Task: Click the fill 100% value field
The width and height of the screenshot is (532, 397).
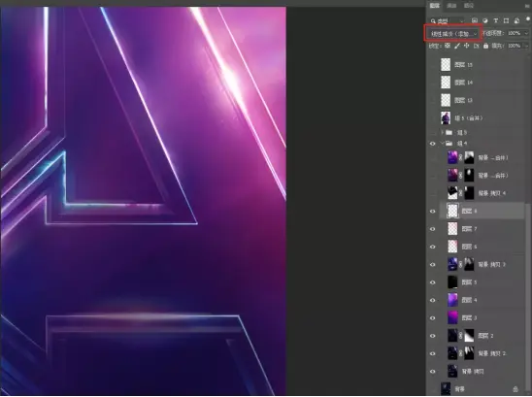Action: pyautogui.click(x=515, y=46)
